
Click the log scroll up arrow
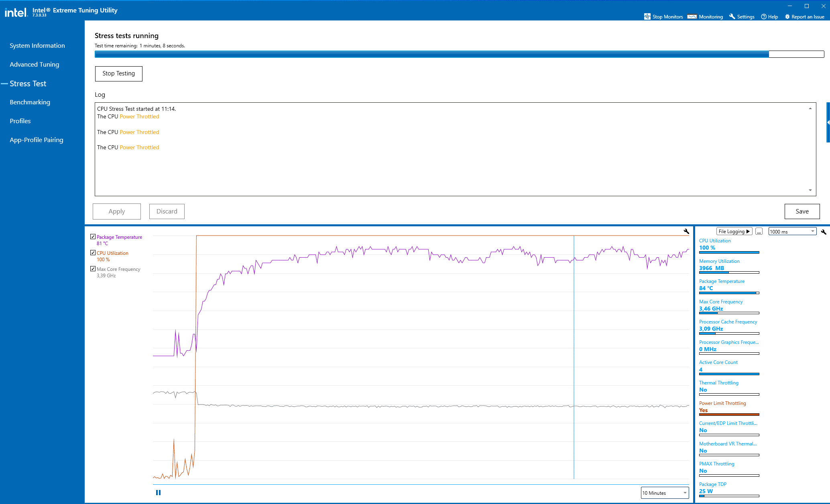click(x=810, y=108)
